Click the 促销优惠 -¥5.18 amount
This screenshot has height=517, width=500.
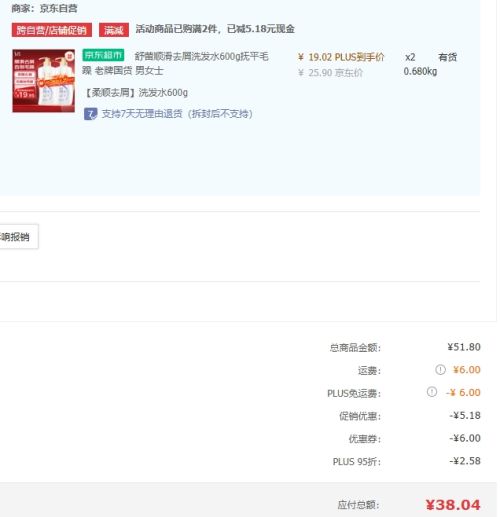click(465, 416)
